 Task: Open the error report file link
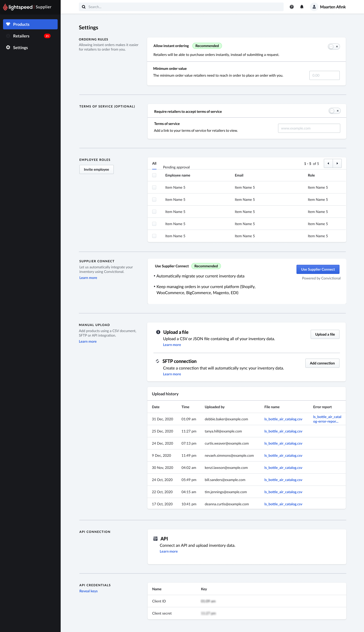pos(327,419)
